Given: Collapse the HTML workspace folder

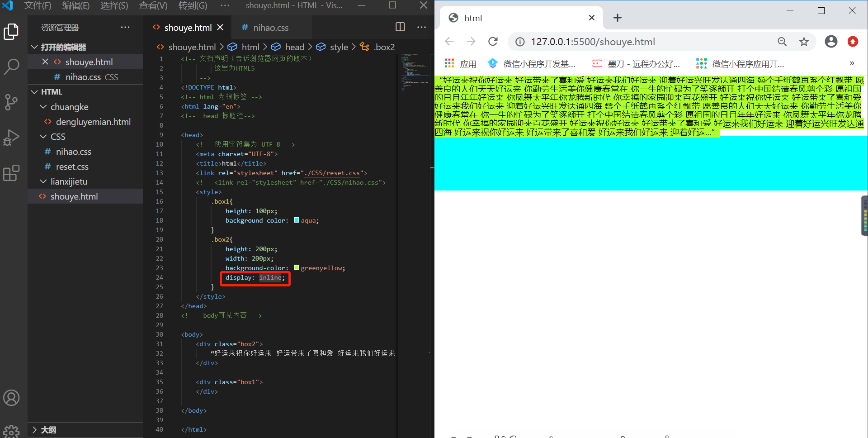Looking at the screenshot, I should coord(85,92).
